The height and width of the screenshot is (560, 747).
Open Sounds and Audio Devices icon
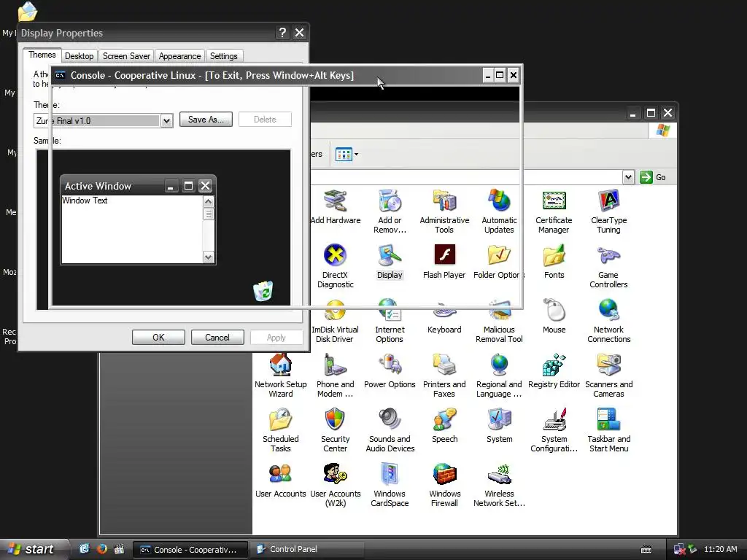tap(390, 419)
